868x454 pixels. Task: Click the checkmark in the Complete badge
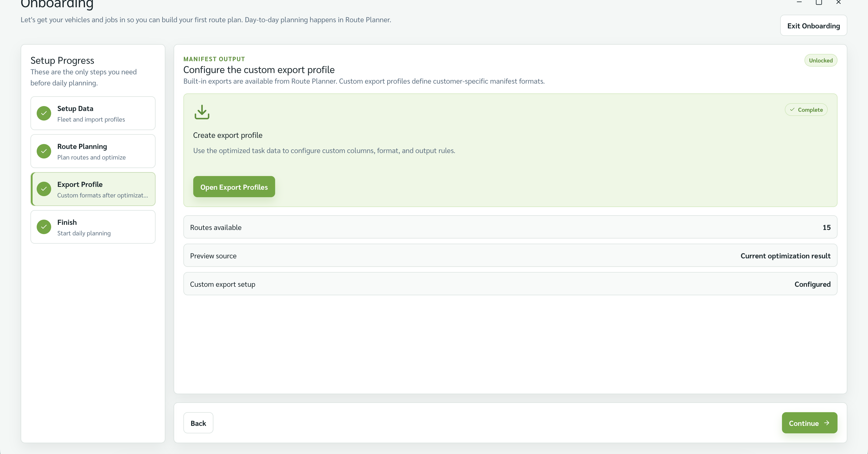(792, 110)
